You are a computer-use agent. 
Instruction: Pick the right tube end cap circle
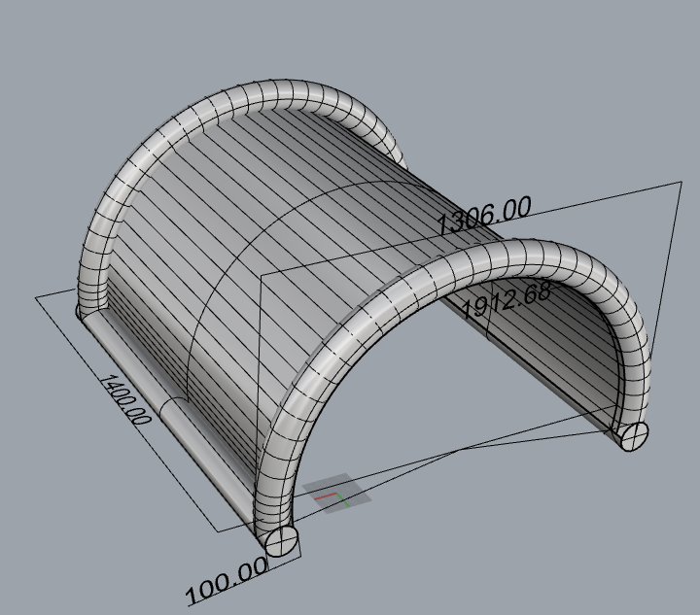point(634,436)
